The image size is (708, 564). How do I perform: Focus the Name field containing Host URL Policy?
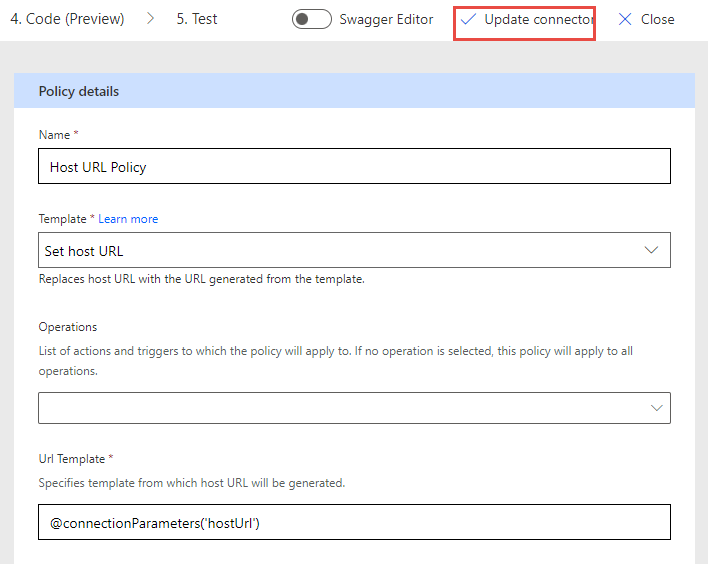[x=354, y=166]
